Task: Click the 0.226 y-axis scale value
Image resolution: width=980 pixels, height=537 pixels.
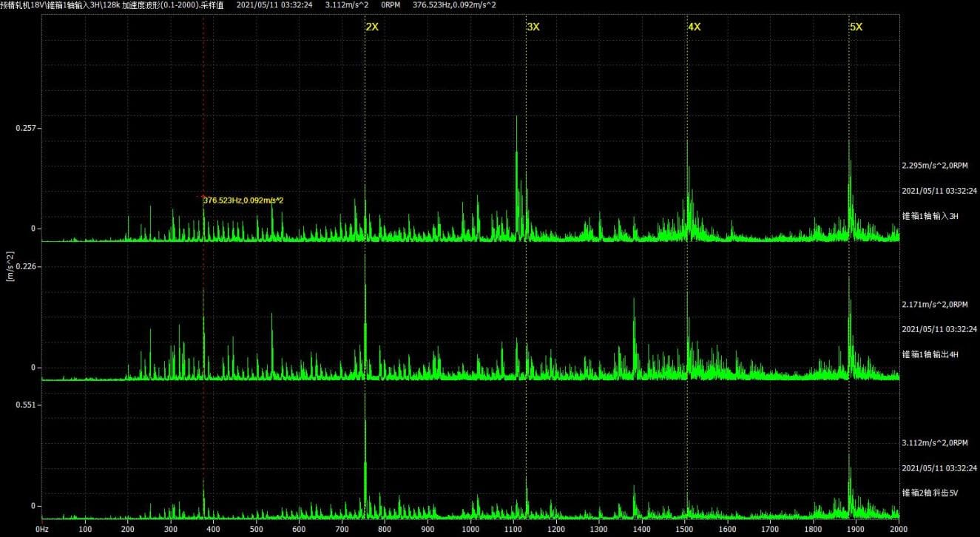Action: [25, 266]
